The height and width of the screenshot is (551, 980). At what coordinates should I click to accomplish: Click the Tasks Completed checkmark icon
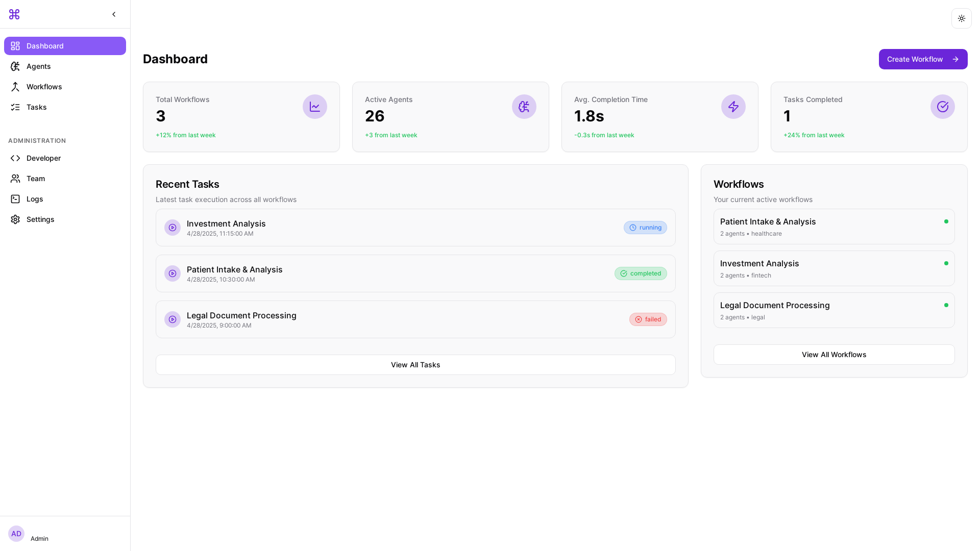(x=942, y=107)
